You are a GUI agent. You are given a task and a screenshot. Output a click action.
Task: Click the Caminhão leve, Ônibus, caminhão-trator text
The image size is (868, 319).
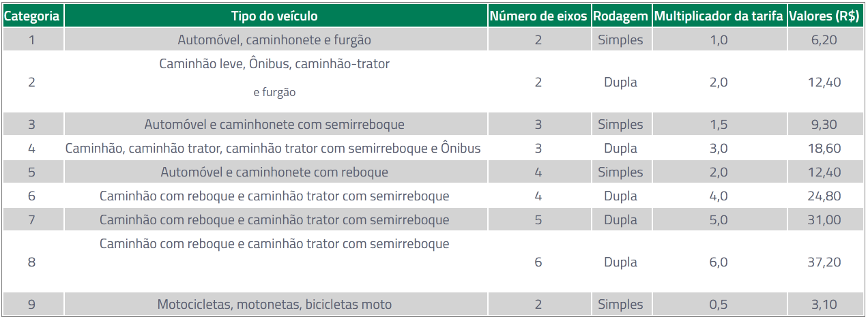point(274,64)
